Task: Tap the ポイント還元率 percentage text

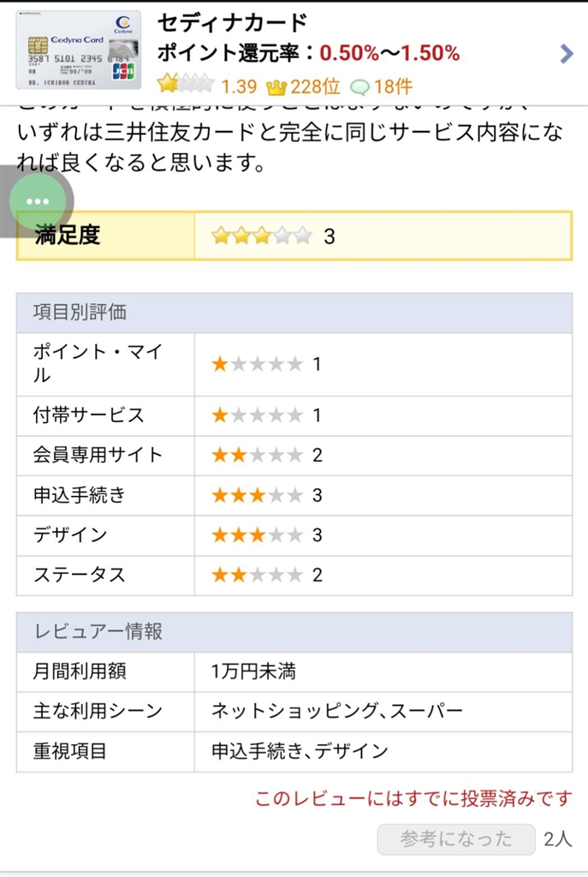Action: click(x=389, y=53)
